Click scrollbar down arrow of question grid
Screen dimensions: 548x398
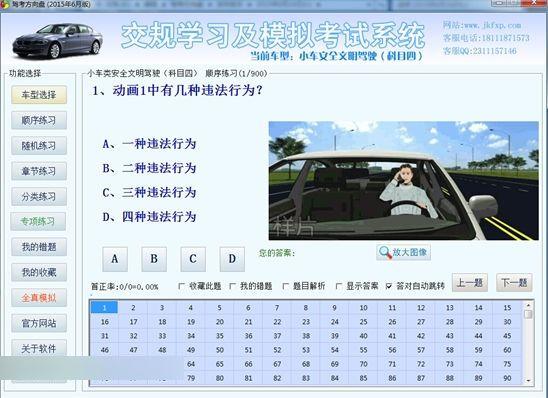528,380
